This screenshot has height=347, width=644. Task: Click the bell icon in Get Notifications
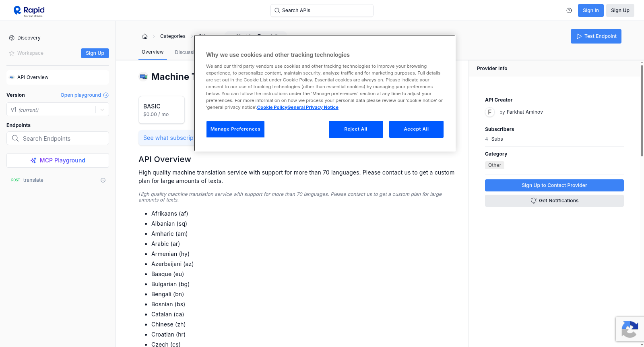(534, 201)
